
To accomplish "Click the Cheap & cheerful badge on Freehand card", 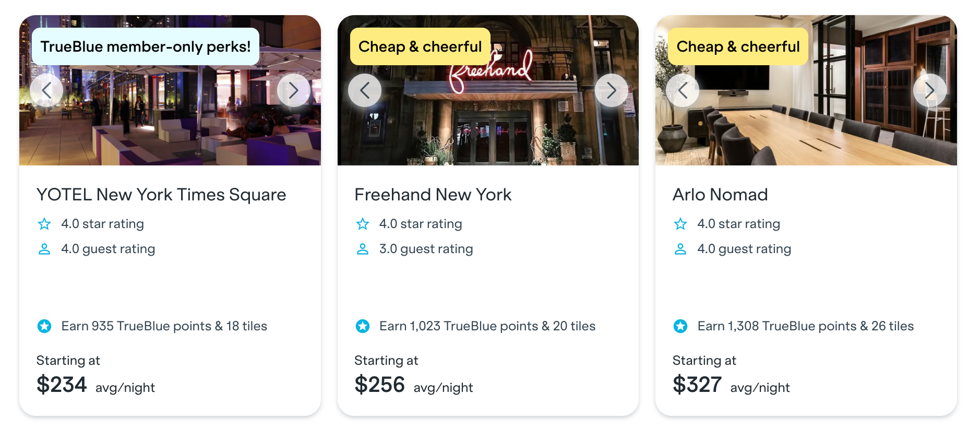I will click(x=420, y=46).
